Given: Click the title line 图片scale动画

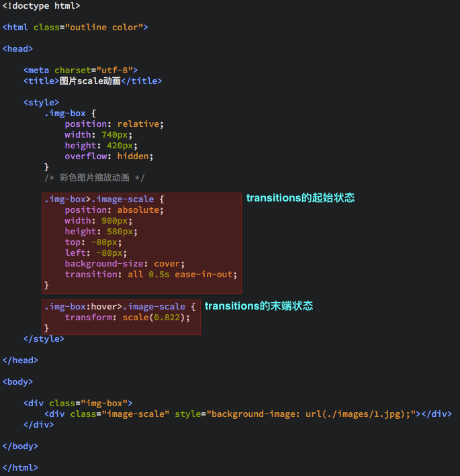Looking at the screenshot, I should 93,81.
